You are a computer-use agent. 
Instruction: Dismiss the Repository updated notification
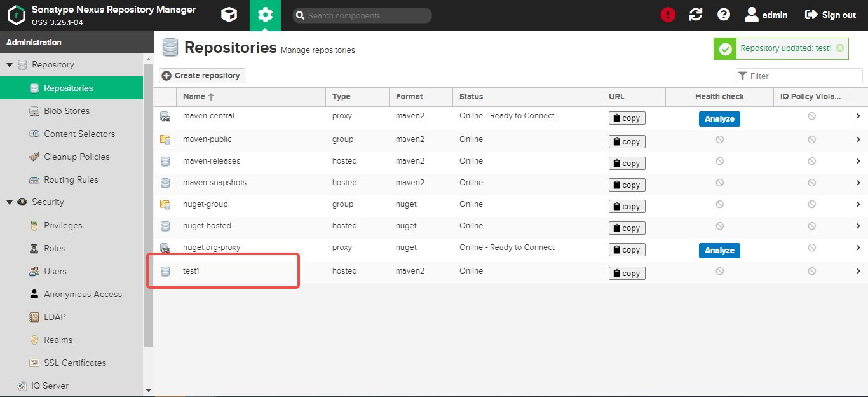[x=840, y=48]
